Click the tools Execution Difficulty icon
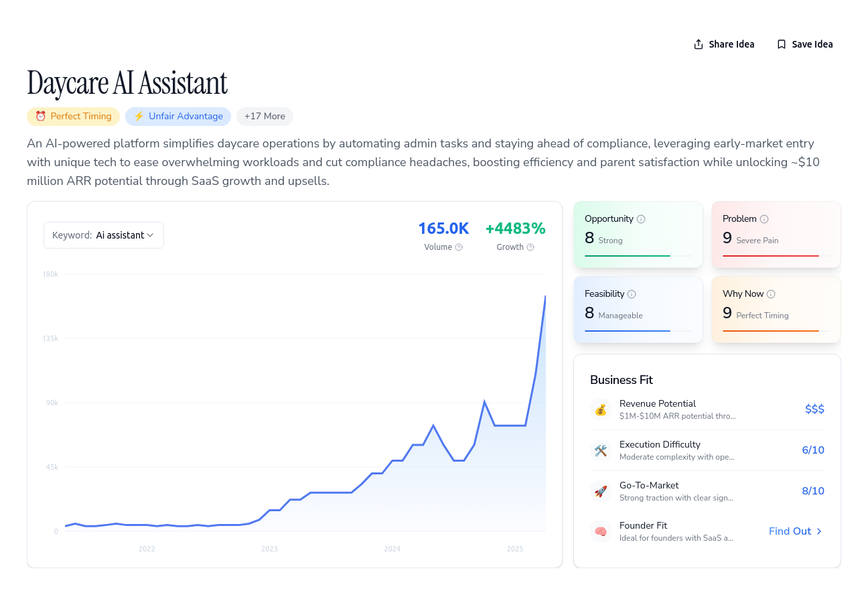Screen dimensions: 868x595 [x=601, y=450]
